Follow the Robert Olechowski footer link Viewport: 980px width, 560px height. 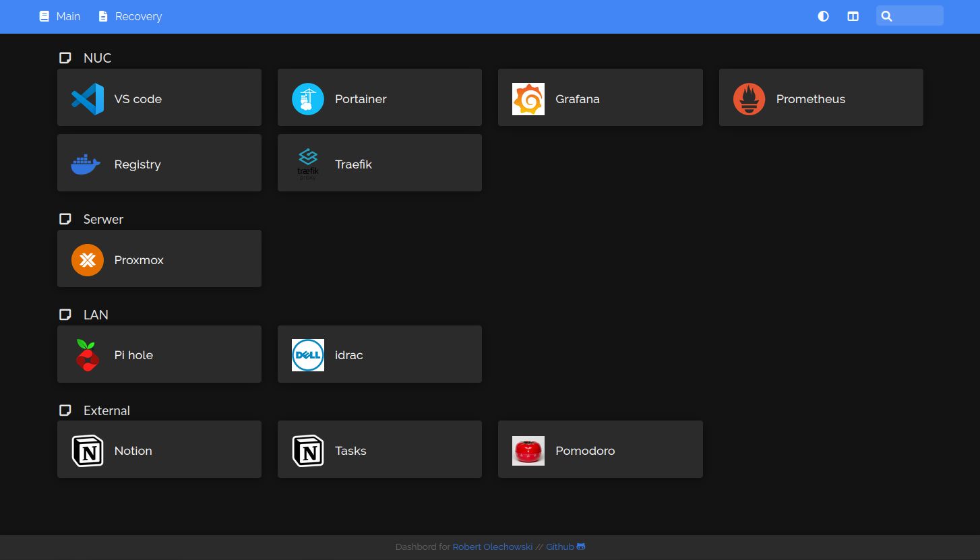click(x=492, y=547)
